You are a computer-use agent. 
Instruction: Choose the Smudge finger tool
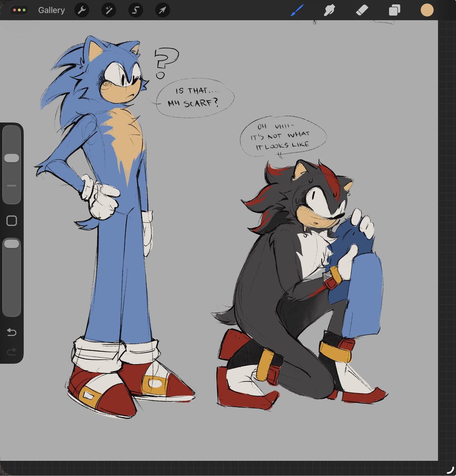(x=329, y=10)
